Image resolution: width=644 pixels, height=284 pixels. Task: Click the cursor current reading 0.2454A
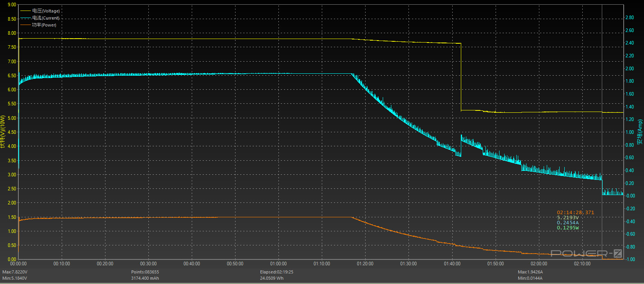coord(568,223)
